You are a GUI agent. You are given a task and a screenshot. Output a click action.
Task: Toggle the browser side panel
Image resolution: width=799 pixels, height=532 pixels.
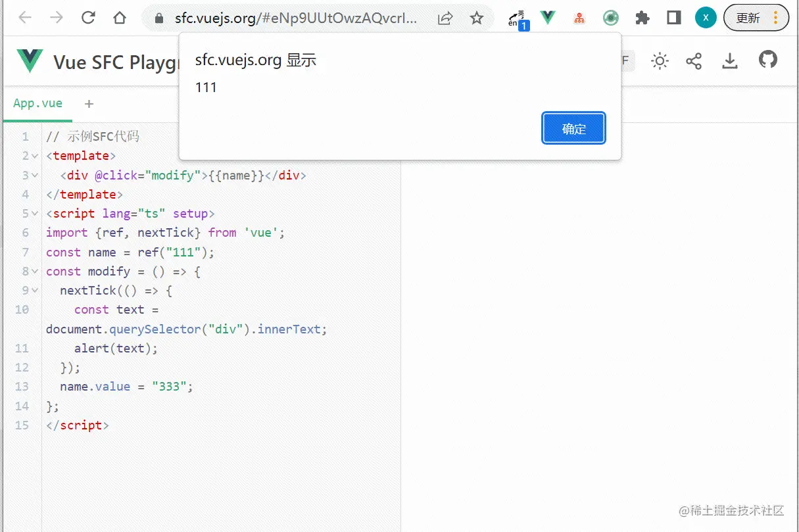674,18
